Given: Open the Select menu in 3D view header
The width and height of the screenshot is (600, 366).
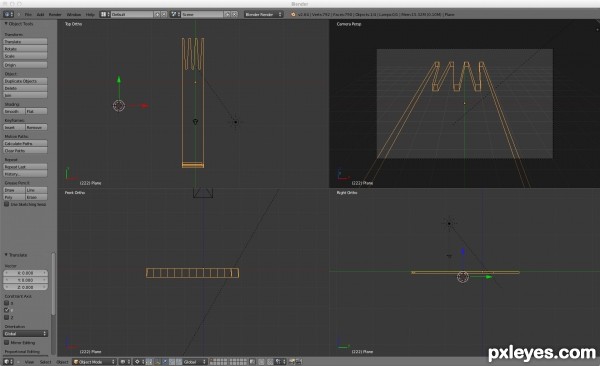Looking at the screenshot, I should [45, 362].
